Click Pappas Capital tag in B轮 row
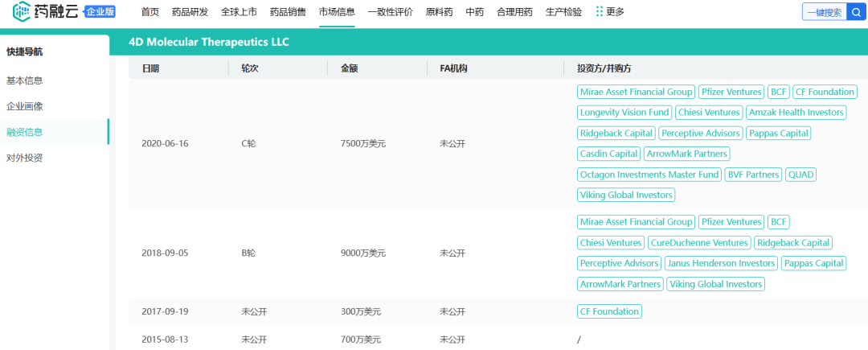The width and height of the screenshot is (868, 350). click(x=813, y=264)
